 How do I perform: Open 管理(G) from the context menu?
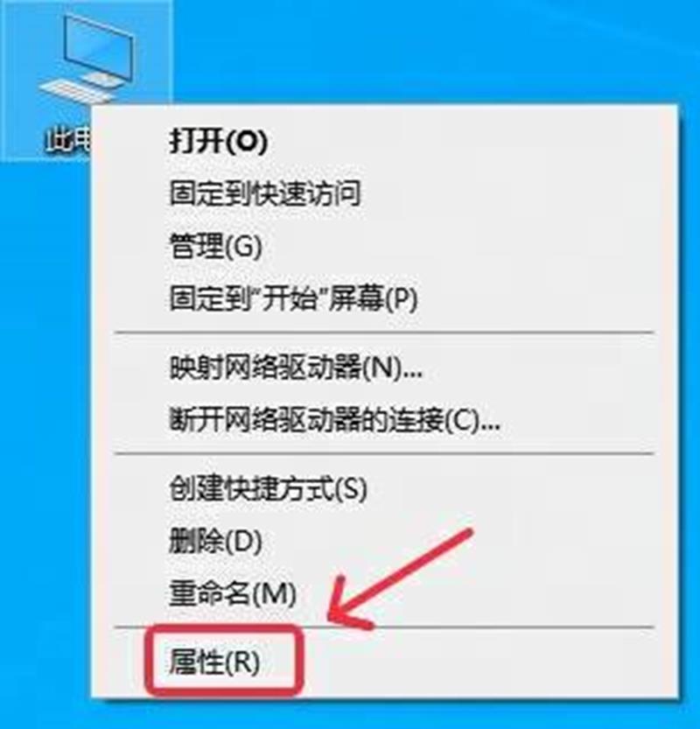(215, 245)
